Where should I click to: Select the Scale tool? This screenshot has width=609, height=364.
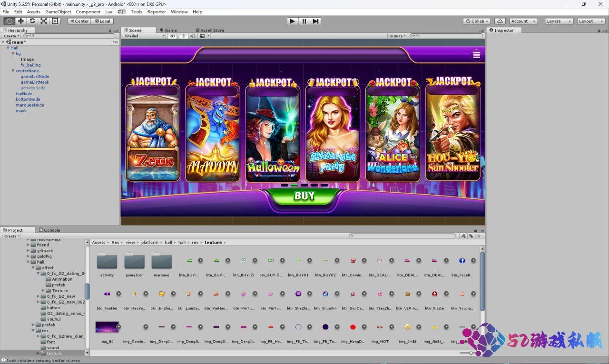click(44, 21)
